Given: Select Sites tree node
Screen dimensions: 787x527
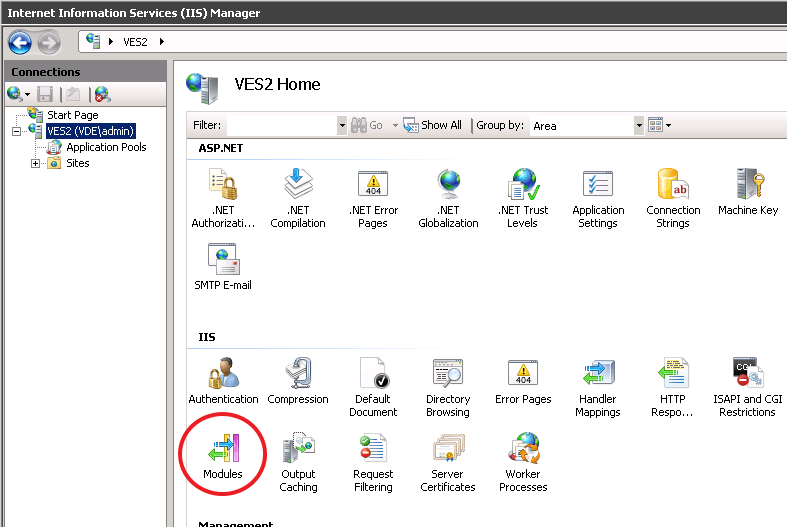Looking at the screenshot, I should coord(78,163).
